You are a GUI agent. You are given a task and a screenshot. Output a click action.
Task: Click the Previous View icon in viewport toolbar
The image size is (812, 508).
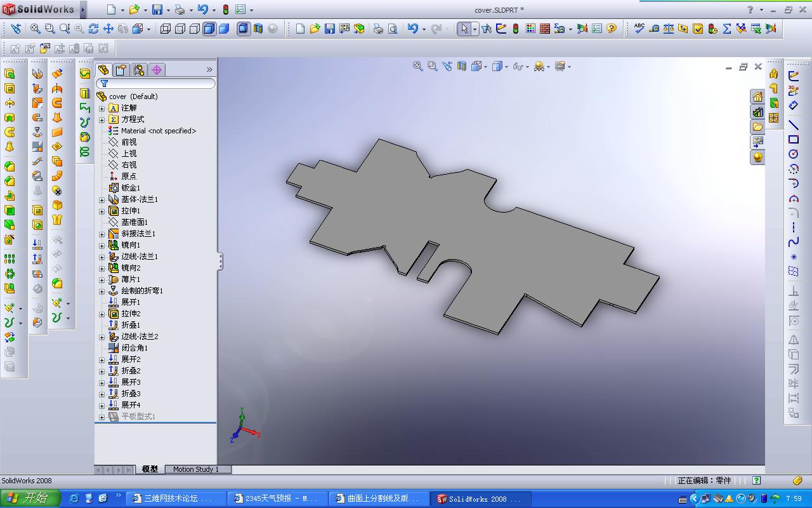pyautogui.click(x=447, y=66)
